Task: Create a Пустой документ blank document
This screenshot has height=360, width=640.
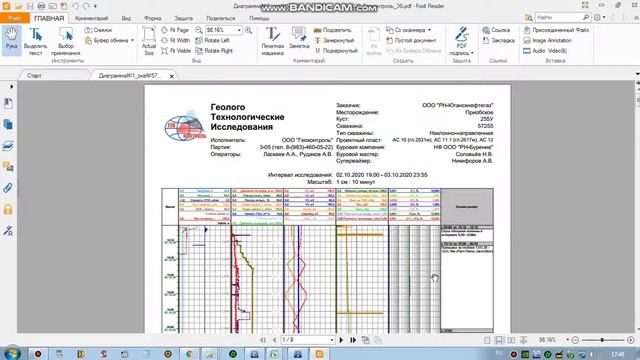Action: (411, 40)
